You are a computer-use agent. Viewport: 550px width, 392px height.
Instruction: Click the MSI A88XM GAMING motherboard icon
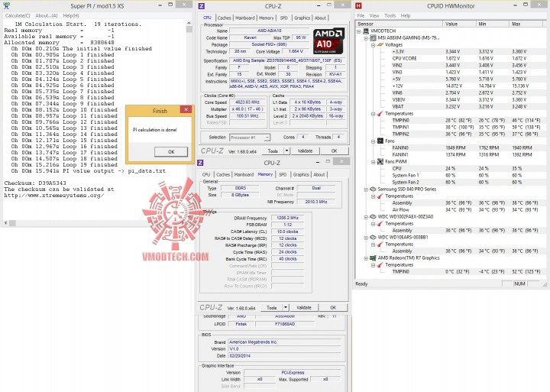373,38
